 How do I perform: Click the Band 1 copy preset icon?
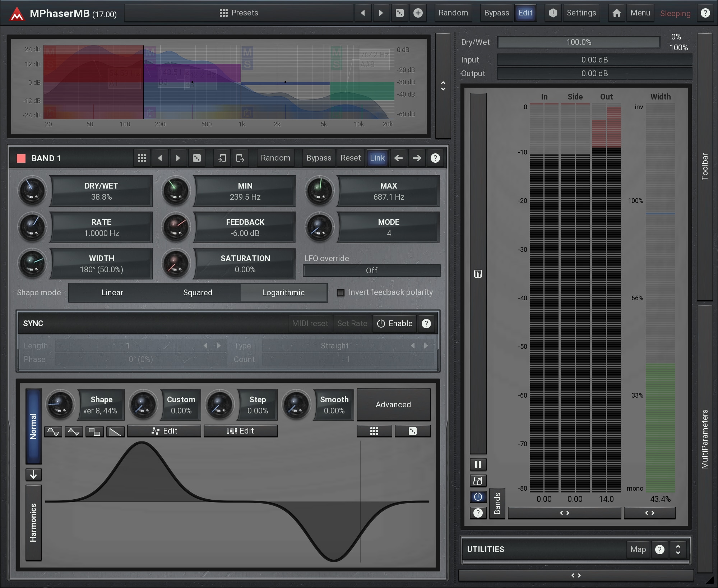tap(222, 158)
